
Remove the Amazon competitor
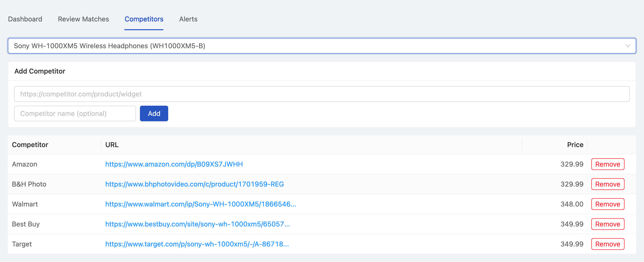click(x=607, y=164)
